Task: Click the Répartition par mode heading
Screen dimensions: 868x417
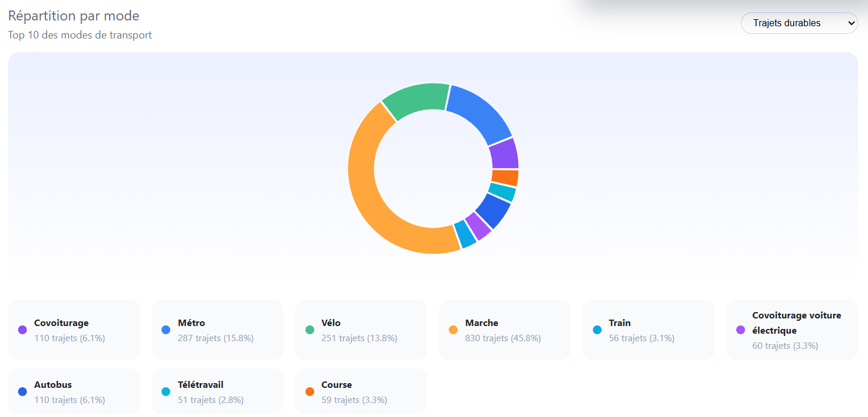Action: pyautogui.click(x=73, y=16)
